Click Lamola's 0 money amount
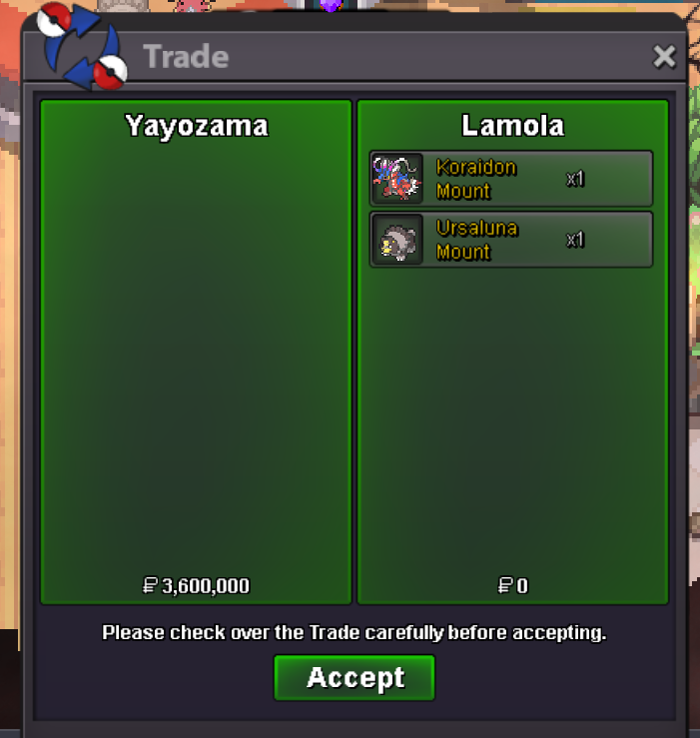 522,586
